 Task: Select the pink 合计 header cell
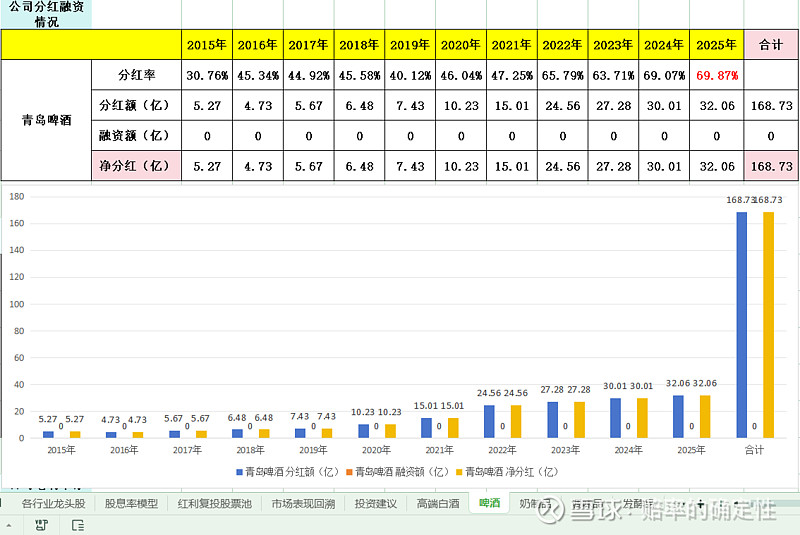tap(771, 45)
